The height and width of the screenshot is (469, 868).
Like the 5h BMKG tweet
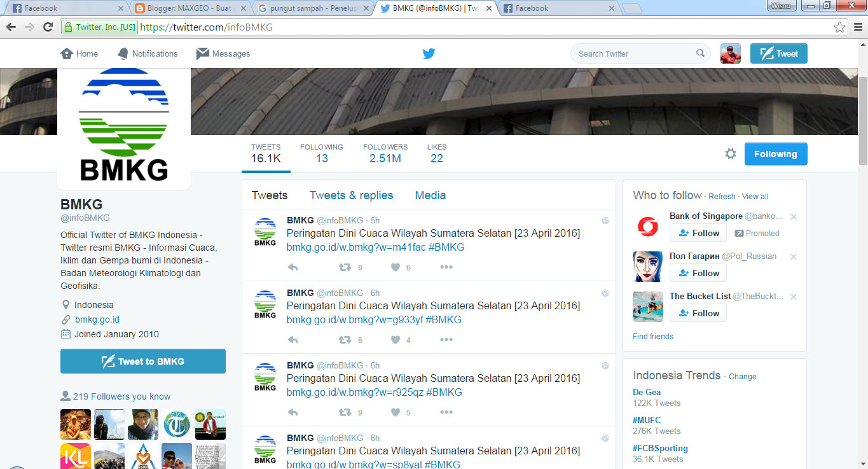(x=396, y=267)
